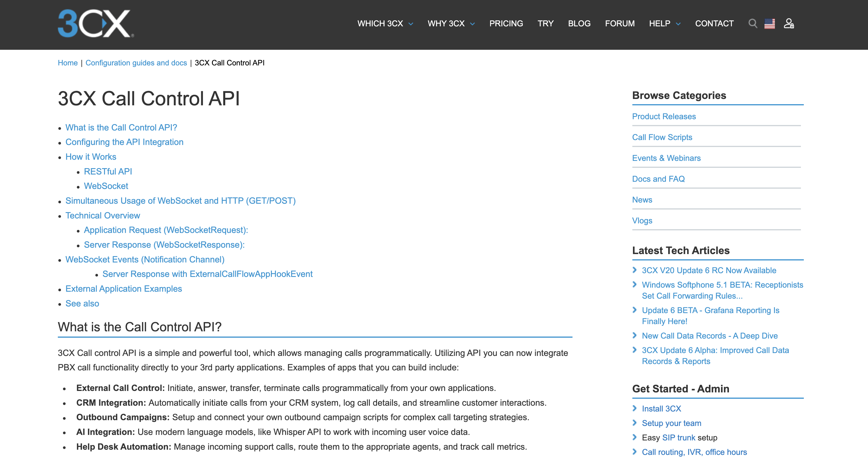The width and height of the screenshot is (868, 463).
Task: Jump to Technical Overview section
Action: [102, 216]
